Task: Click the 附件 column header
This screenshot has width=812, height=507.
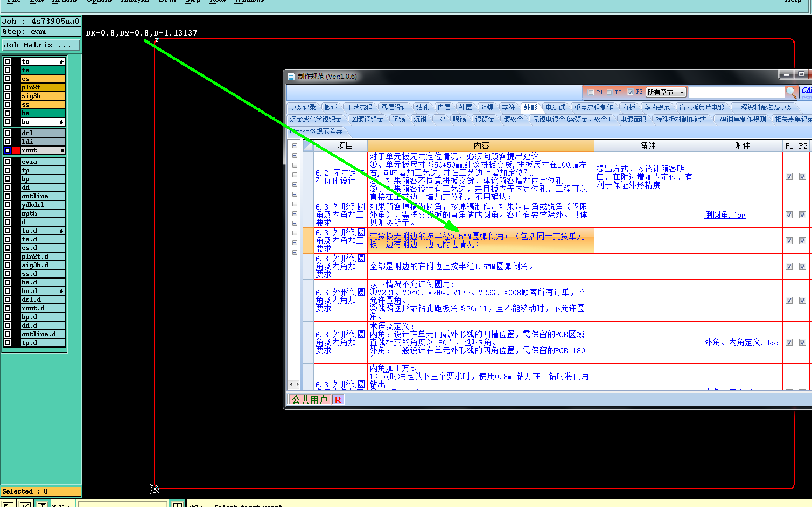Action: pos(742,145)
